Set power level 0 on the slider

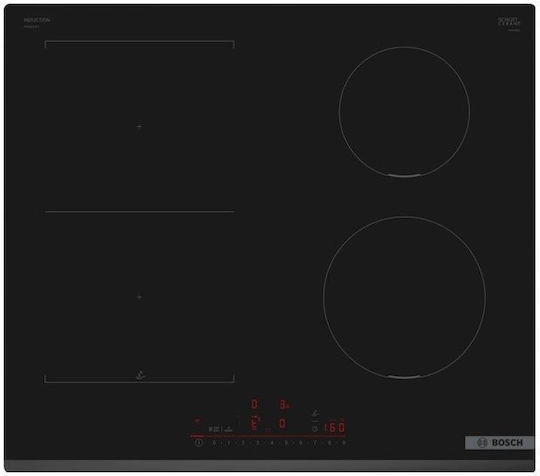point(214,443)
